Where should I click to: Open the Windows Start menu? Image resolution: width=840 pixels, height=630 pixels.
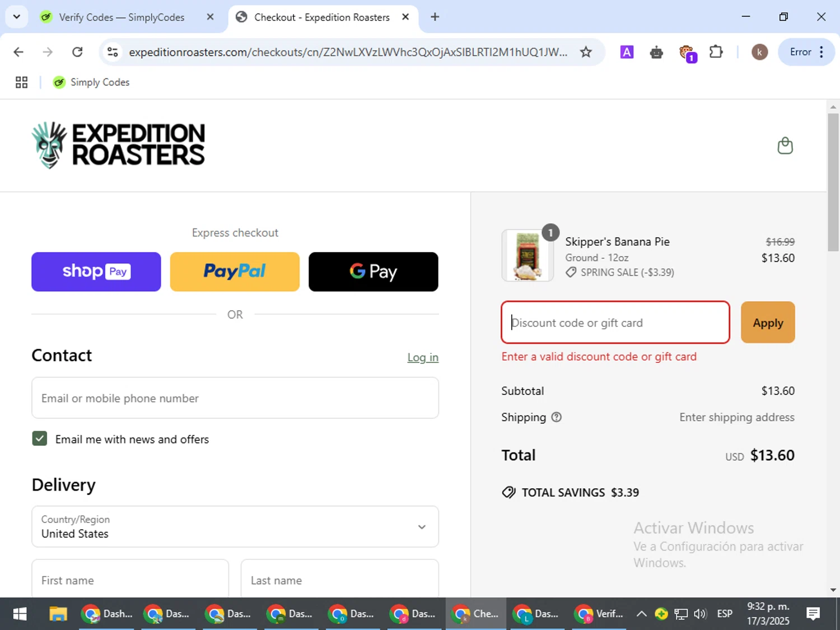20,614
